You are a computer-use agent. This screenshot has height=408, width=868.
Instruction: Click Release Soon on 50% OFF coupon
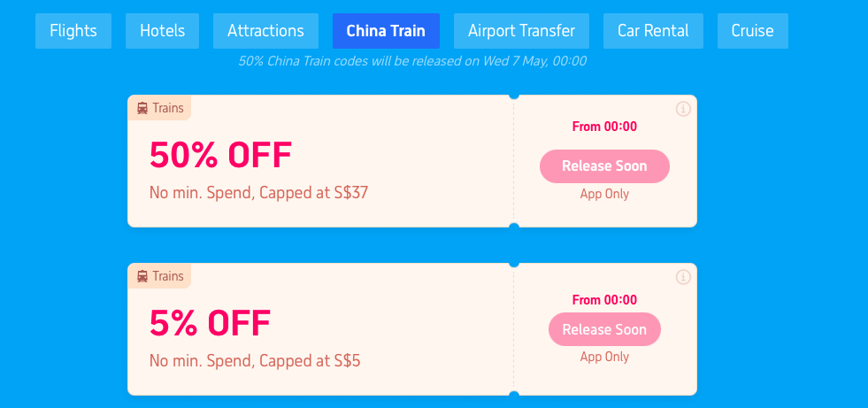point(604,166)
